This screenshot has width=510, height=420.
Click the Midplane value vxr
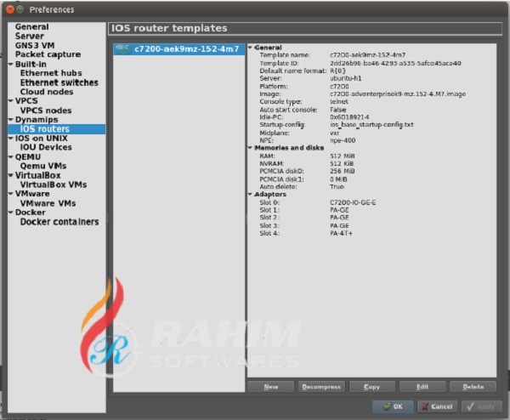pos(334,133)
